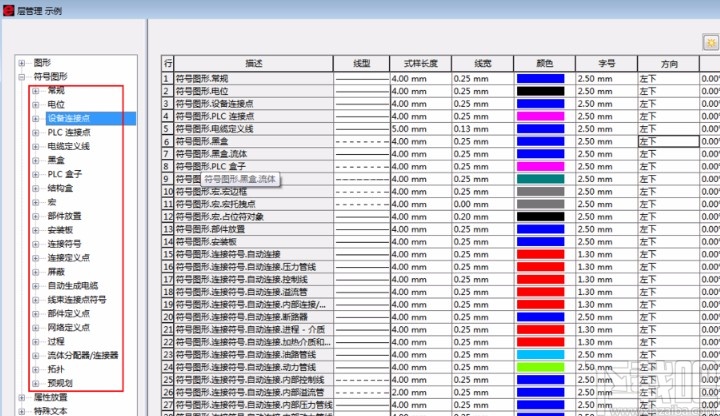This screenshot has width=720, height=416.
Task: Click description cell 符号图形.电缆定义线
Action: 253,129
